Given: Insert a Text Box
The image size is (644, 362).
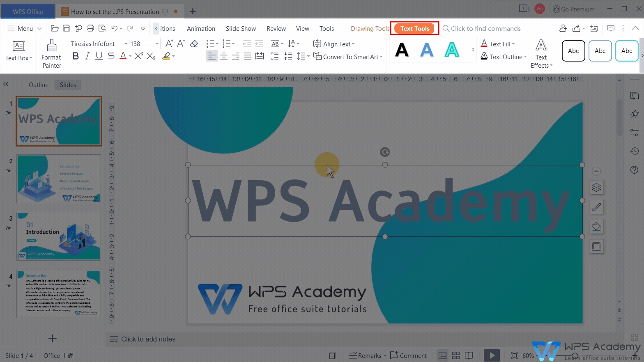Looking at the screenshot, I should pyautogui.click(x=18, y=51).
